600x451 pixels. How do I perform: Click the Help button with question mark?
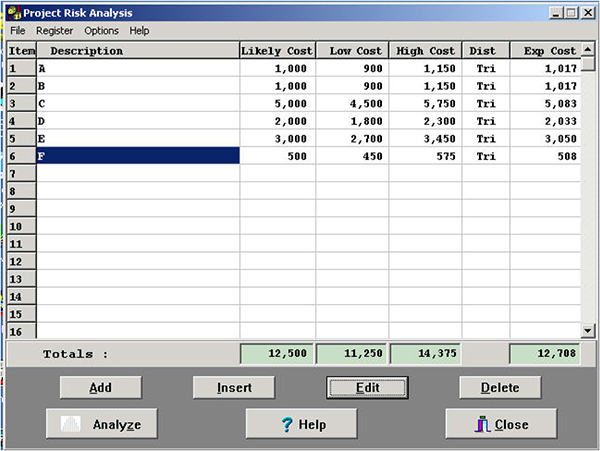(x=301, y=423)
